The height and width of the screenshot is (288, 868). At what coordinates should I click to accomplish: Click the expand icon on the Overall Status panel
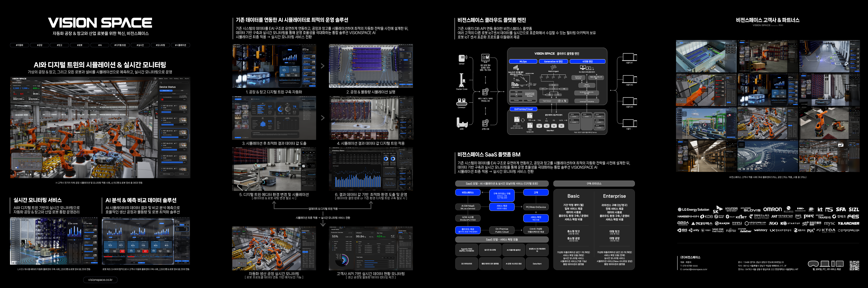pyautogui.click(x=40, y=83)
